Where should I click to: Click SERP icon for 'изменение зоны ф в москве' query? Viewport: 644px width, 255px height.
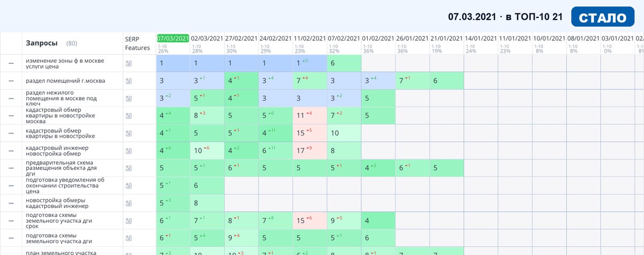[x=128, y=63]
